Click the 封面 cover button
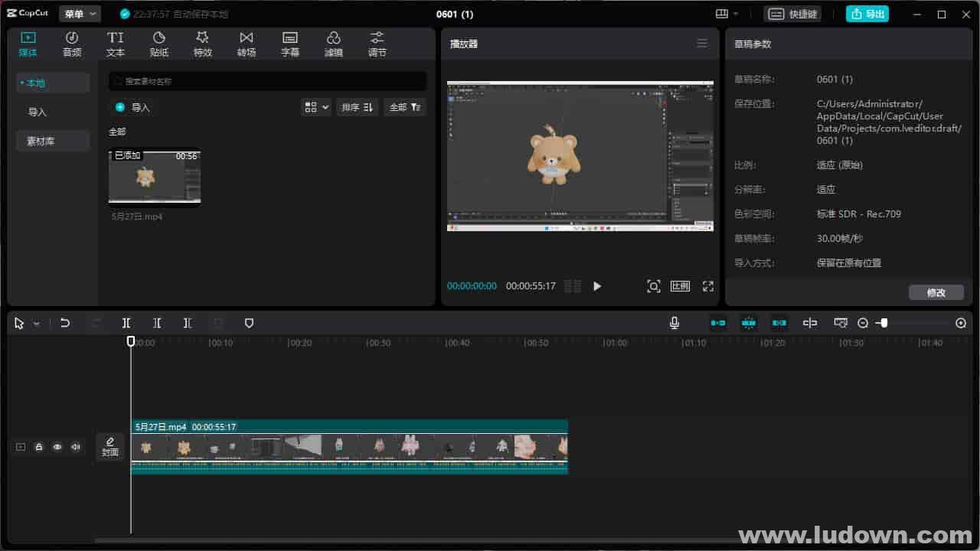The width and height of the screenshot is (980, 551). (110, 447)
